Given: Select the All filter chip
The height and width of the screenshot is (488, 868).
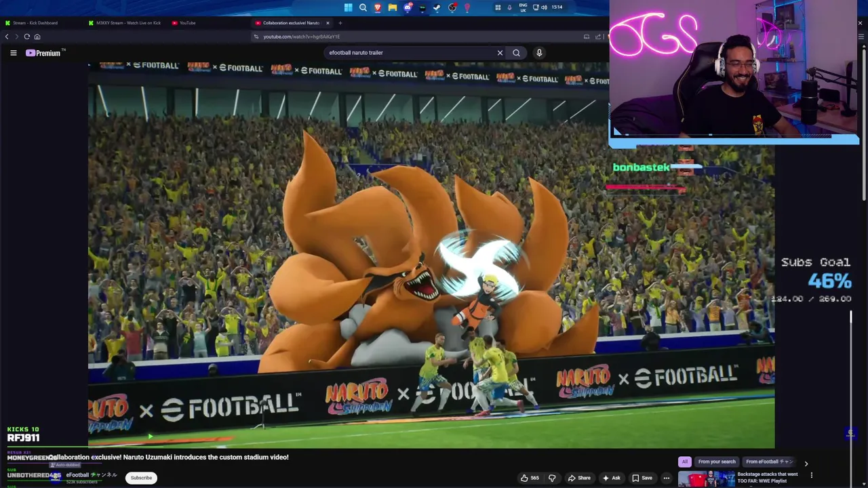Looking at the screenshot, I should [x=684, y=462].
